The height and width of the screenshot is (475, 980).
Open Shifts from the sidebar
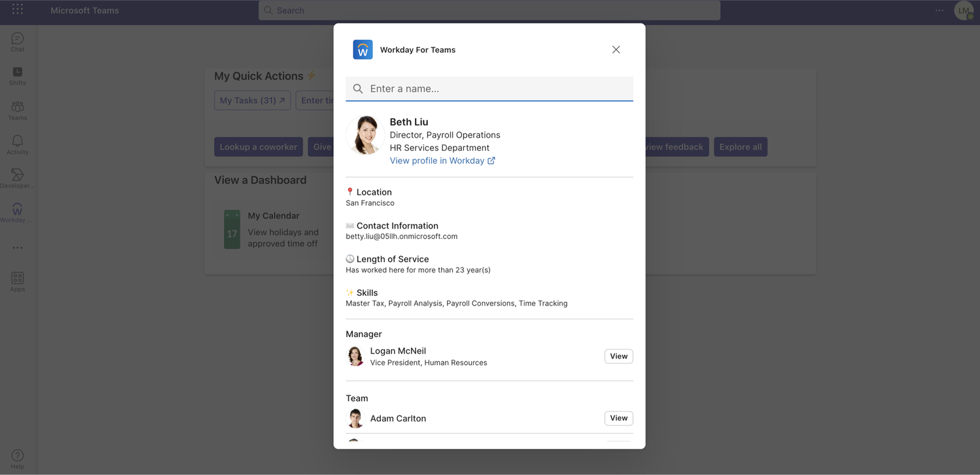click(17, 74)
